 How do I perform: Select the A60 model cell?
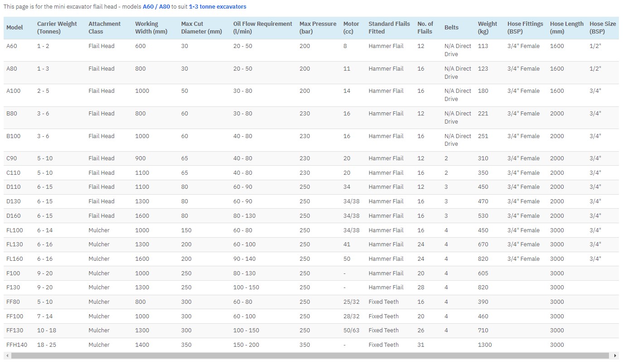[x=11, y=46]
